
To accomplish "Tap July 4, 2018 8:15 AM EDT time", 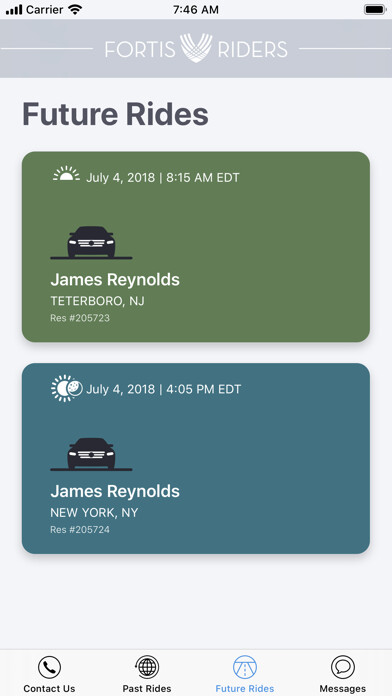I will pos(162,178).
